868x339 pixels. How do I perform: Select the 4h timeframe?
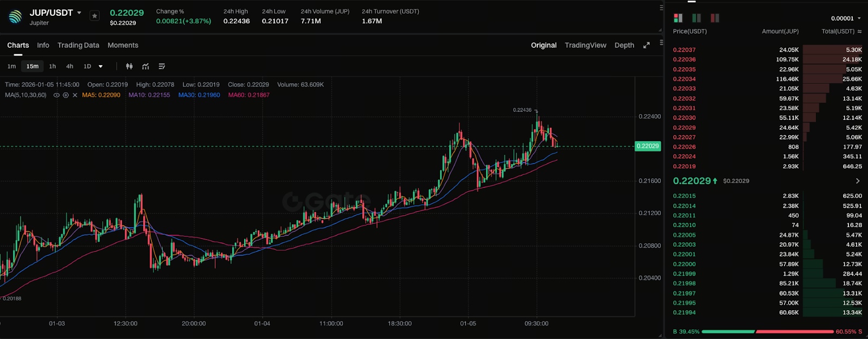click(69, 66)
